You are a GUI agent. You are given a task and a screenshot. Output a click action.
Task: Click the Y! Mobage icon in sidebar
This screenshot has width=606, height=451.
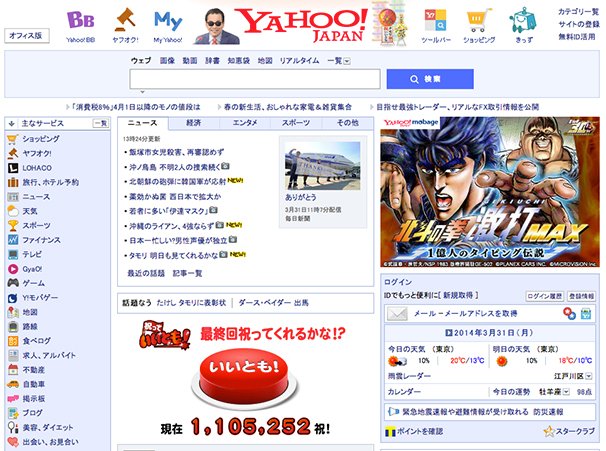pos(13,298)
